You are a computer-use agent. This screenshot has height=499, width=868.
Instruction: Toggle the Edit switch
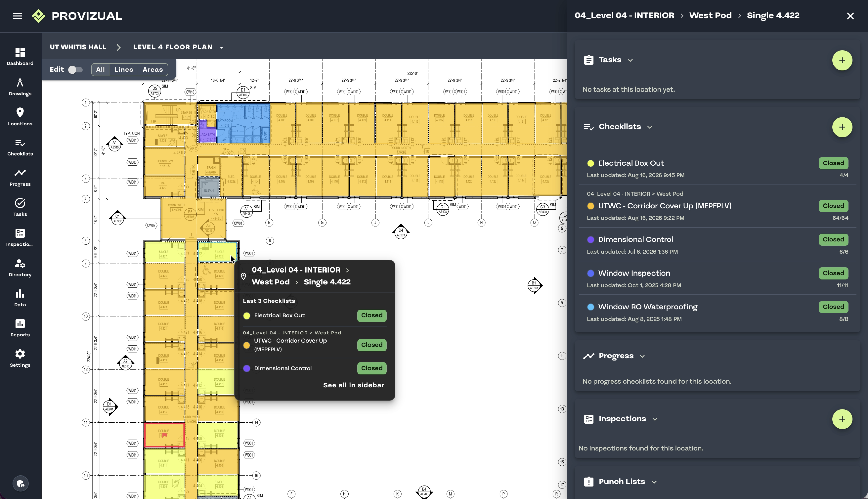(x=75, y=70)
